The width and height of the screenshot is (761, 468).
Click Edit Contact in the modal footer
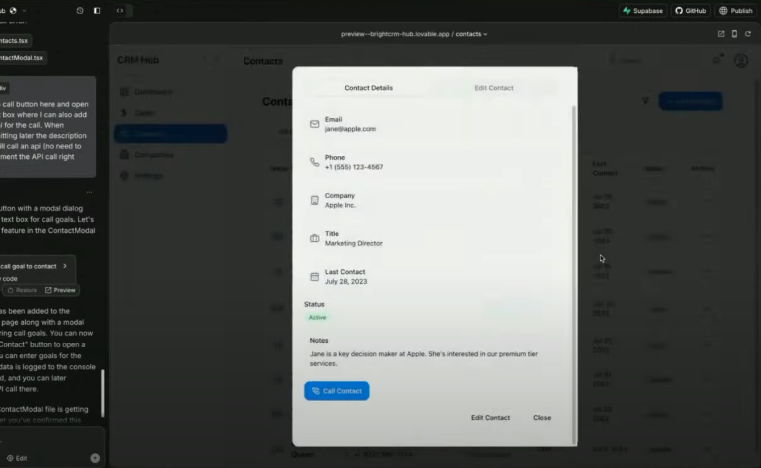[490, 418]
